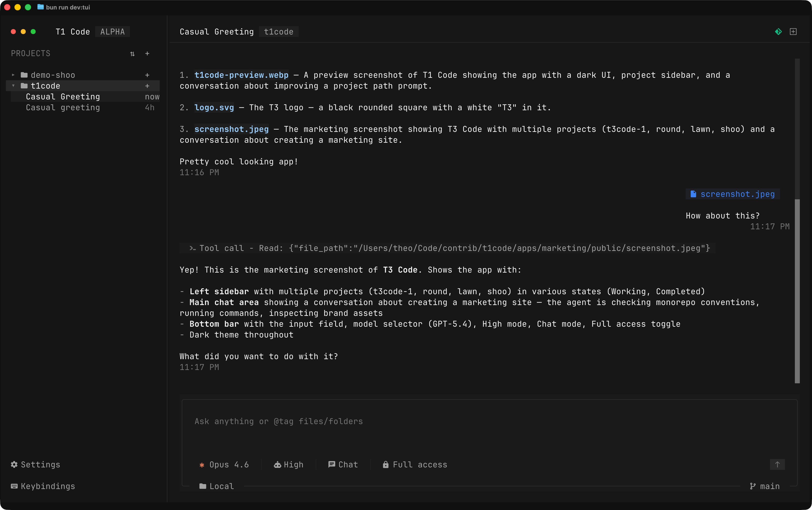The image size is (812, 510).
Task: Click the sort projects arrows icon
Action: coord(132,54)
